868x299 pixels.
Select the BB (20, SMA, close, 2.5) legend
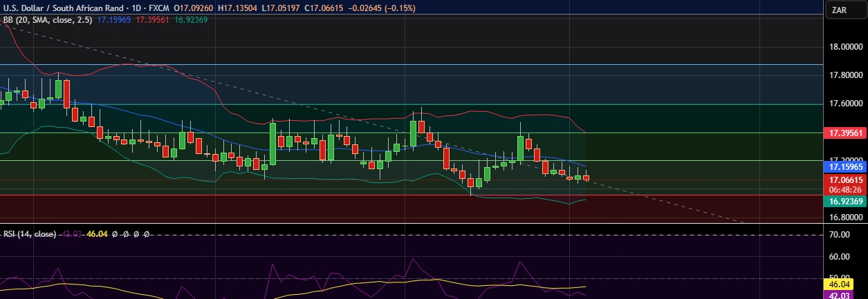point(47,20)
